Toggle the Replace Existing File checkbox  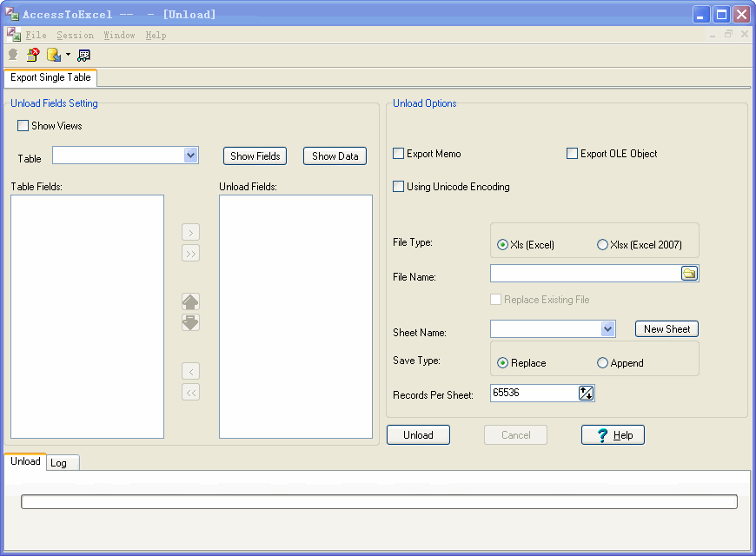495,300
